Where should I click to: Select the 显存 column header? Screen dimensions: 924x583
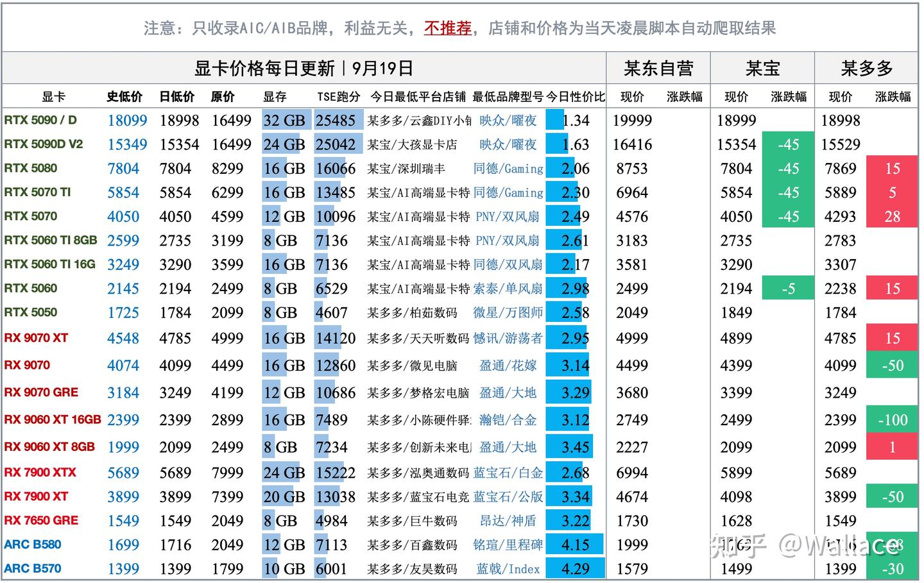[x=275, y=97]
